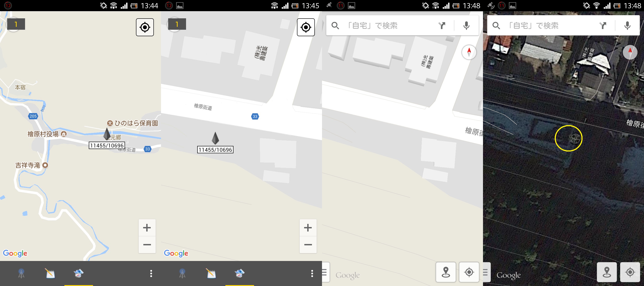This screenshot has height=286, width=644.
Task: Zoom out on the 13:45 close-up map
Action: pos(308,245)
